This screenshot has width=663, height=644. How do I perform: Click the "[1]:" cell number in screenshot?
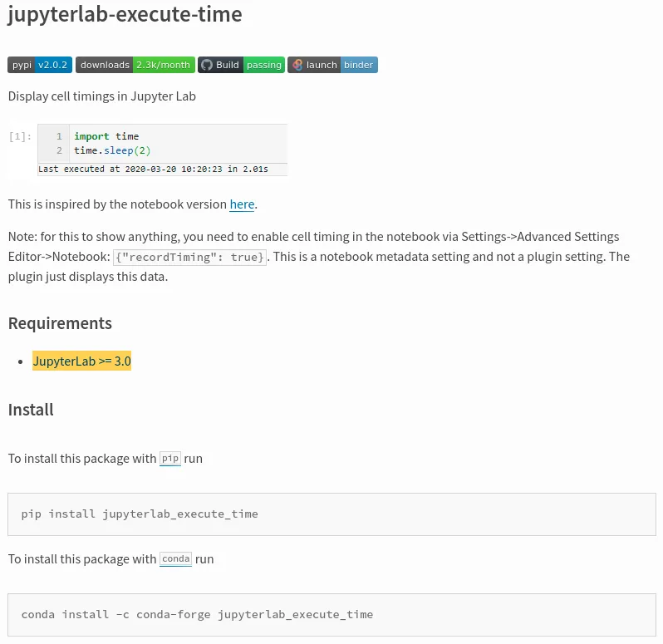(20, 136)
